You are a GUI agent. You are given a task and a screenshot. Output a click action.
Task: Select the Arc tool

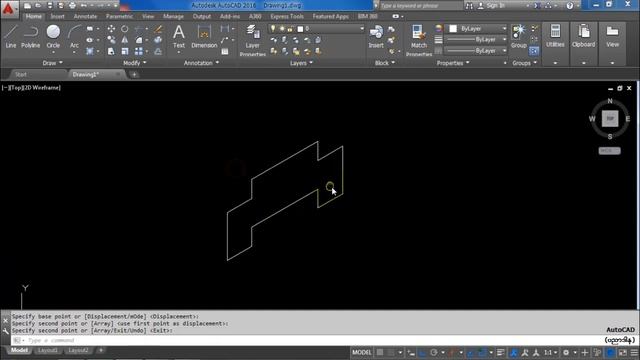(74, 36)
